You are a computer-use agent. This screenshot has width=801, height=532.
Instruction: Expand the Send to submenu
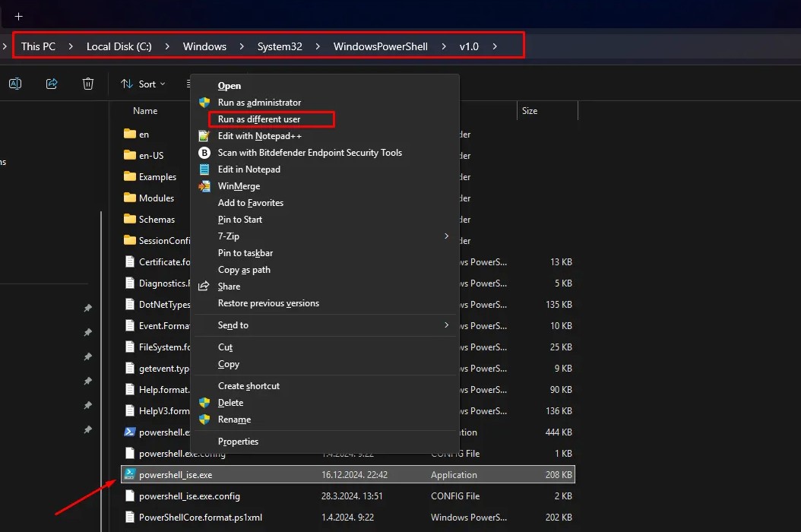click(x=446, y=325)
